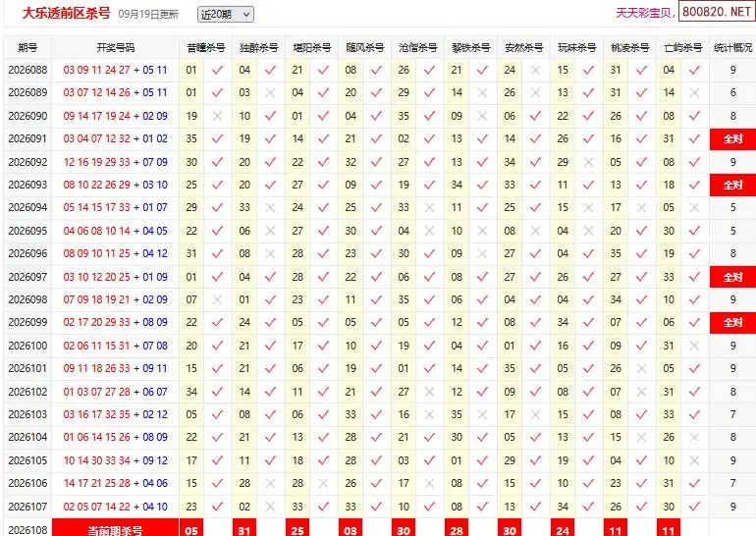756x536 pixels.
Task: Click red checkmark in 随风杀号 column, row 2026107
Action: point(376,507)
